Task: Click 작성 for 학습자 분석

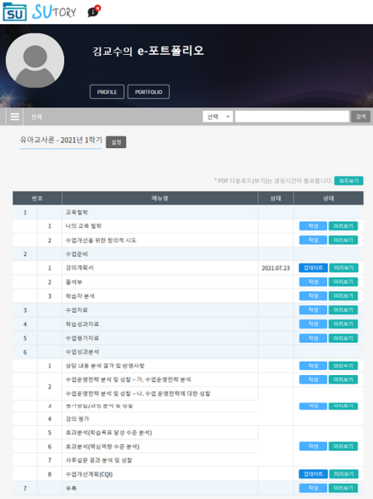Action: pyautogui.click(x=313, y=296)
